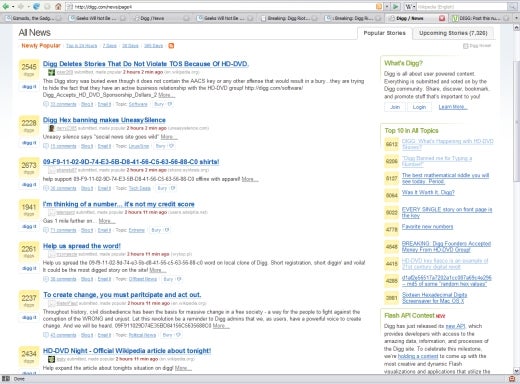Open comments icon under 'I'm thinking of a number'
520x384 pixels.
click(46, 230)
